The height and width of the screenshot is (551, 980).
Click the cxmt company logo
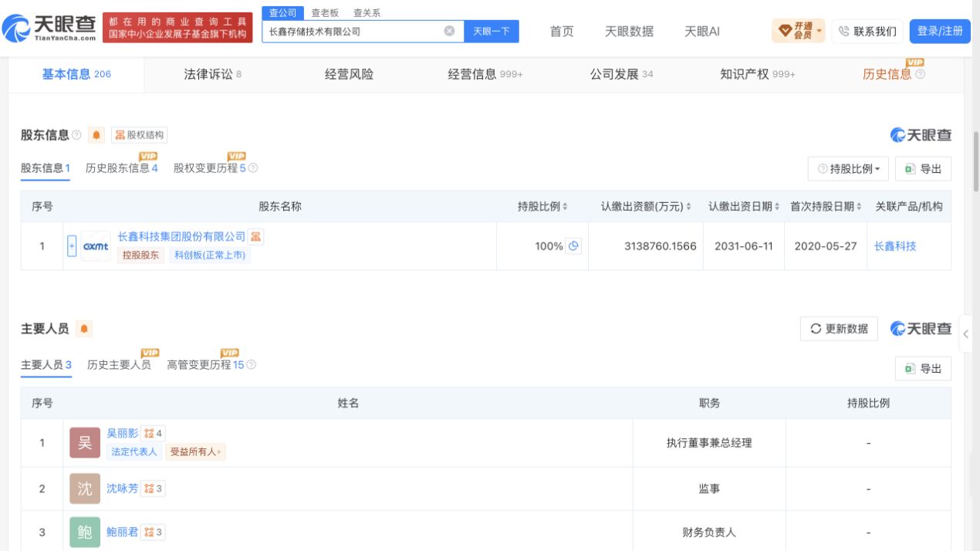(96, 246)
